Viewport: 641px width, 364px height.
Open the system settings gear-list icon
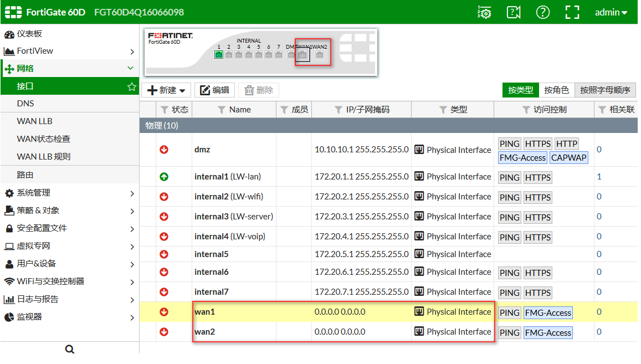click(x=484, y=12)
